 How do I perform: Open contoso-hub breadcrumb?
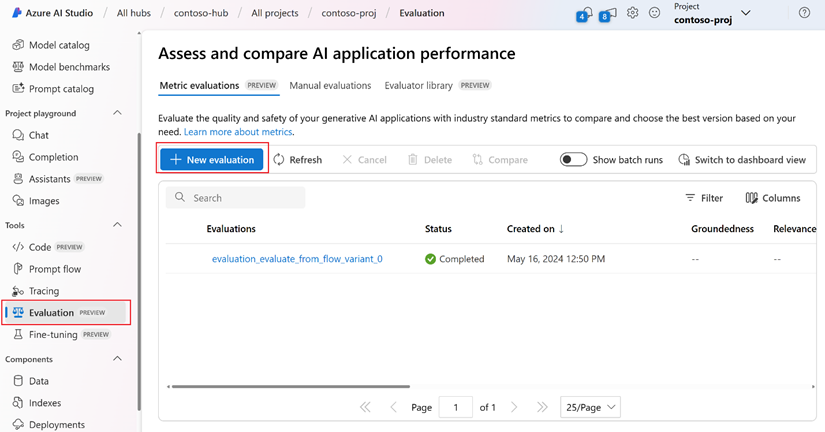[201, 13]
